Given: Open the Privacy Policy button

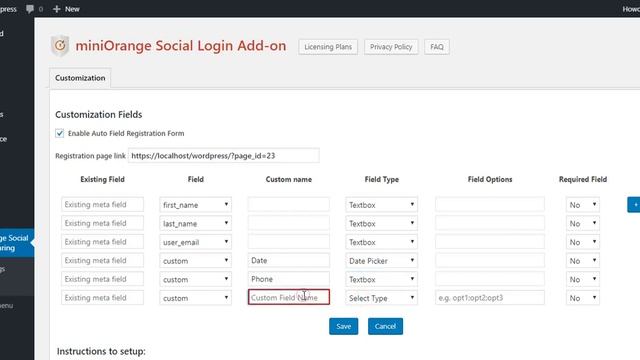Looking at the screenshot, I should click(x=391, y=47).
